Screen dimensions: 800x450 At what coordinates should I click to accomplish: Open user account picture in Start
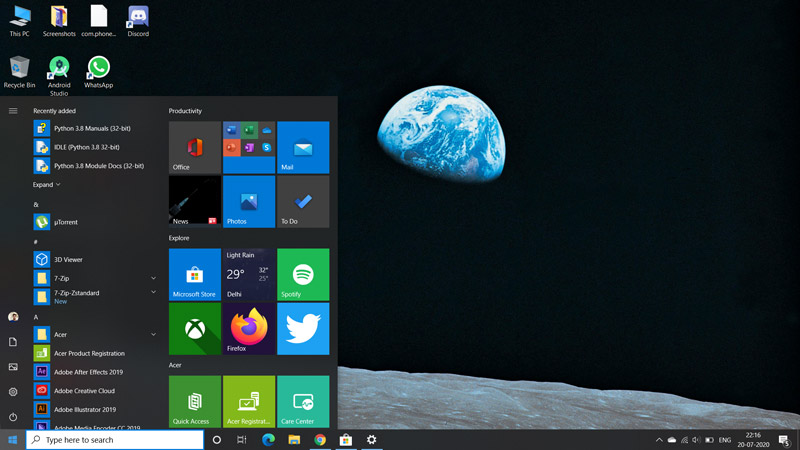(13, 317)
